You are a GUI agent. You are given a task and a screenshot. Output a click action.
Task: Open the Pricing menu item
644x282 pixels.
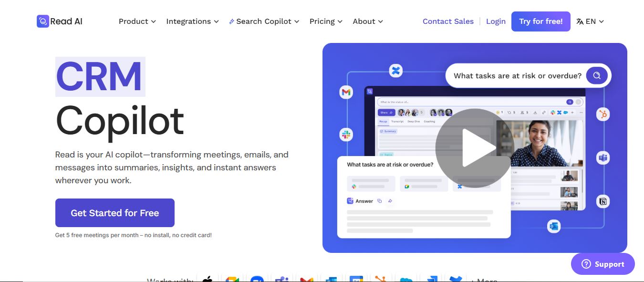326,21
